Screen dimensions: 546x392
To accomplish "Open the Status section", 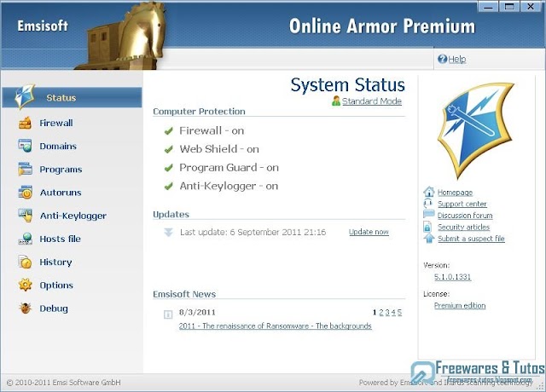I will (x=72, y=97).
